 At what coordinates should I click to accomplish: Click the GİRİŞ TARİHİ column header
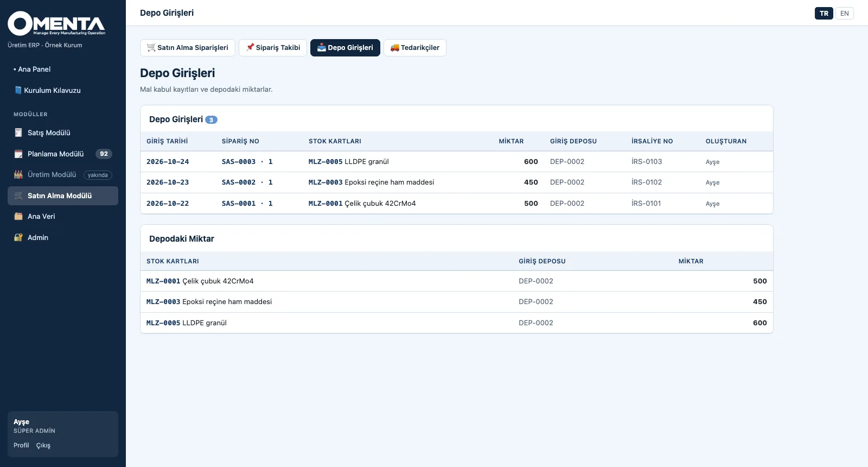[167, 141]
